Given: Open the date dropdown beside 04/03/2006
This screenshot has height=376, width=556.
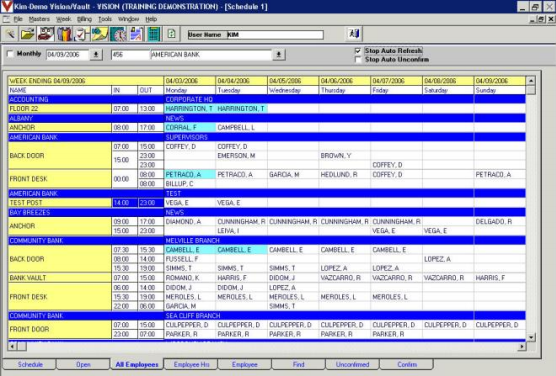Looking at the screenshot, I should click(x=96, y=55).
